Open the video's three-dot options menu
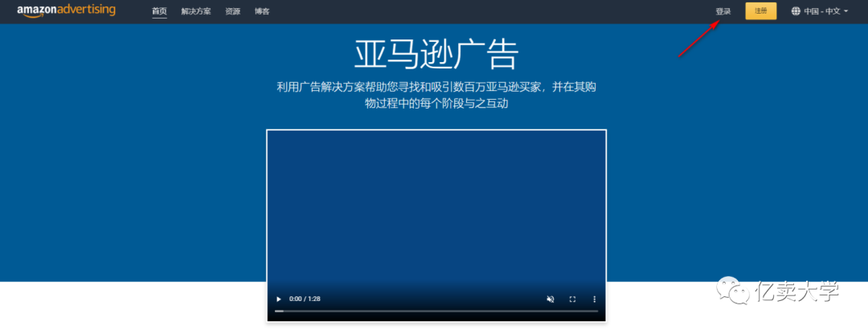 [x=595, y=299]
